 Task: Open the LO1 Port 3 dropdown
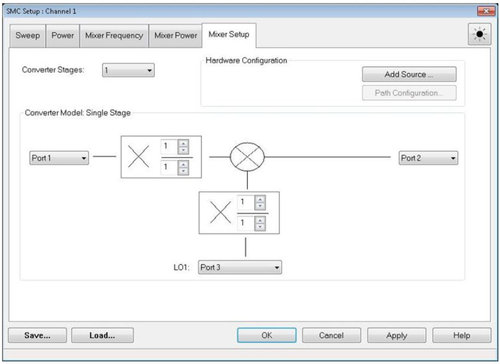(240, 267)
